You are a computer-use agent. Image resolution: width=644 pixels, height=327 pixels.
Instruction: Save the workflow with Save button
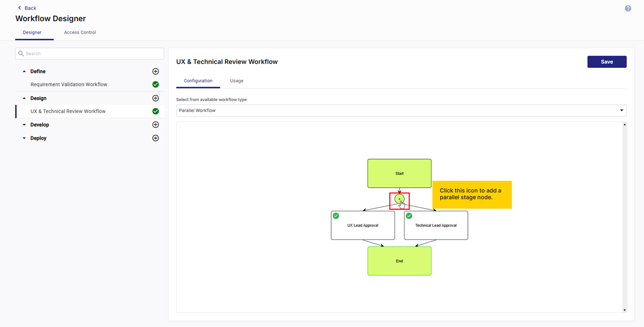click(x=607, y=62)
